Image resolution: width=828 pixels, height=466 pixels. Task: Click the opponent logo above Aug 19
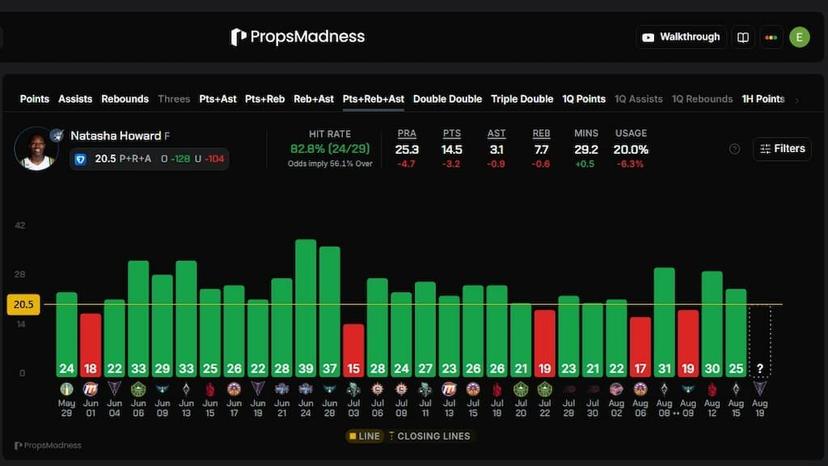tap(760, 389)
